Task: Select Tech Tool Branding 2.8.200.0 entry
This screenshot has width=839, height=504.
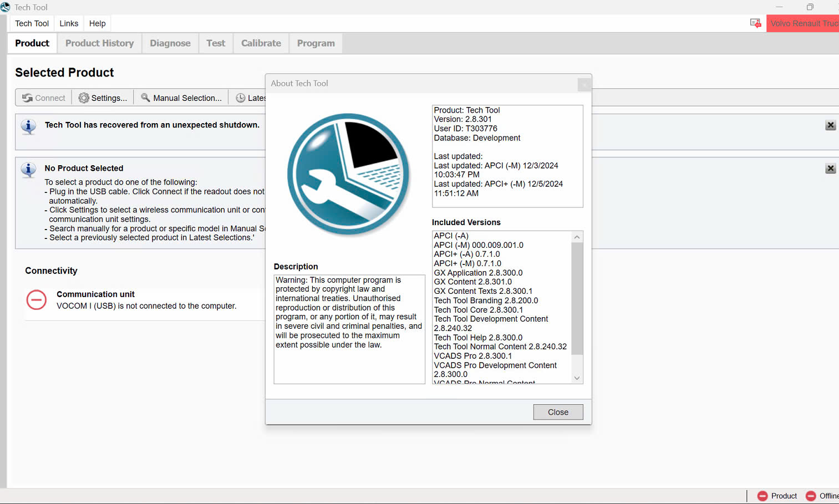Action: click(486, 301)
